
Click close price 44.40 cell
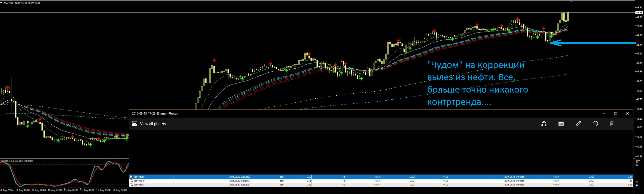[x=556, y=185]
